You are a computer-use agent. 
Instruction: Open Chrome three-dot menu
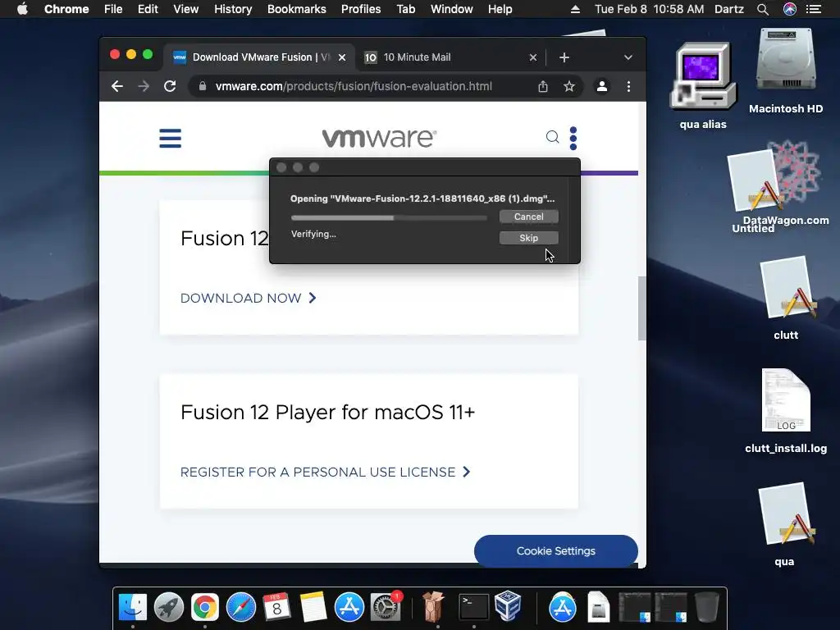(x=628, y=86)
